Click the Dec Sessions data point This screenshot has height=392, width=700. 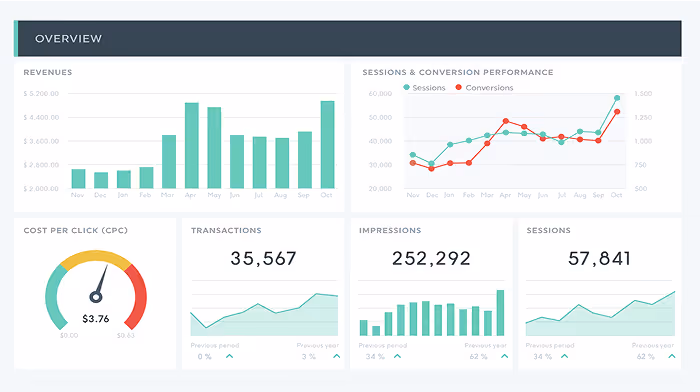point(431,163)
